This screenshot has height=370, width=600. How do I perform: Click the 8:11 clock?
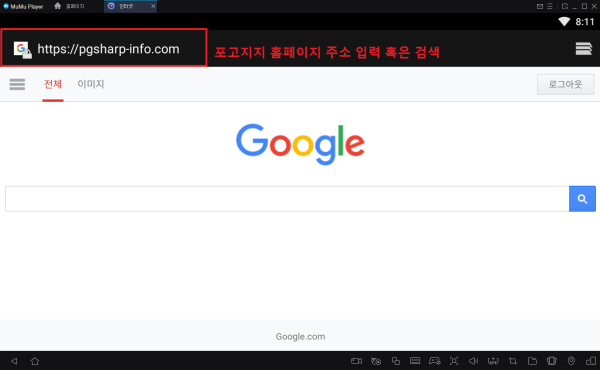[x=585, y=22]
